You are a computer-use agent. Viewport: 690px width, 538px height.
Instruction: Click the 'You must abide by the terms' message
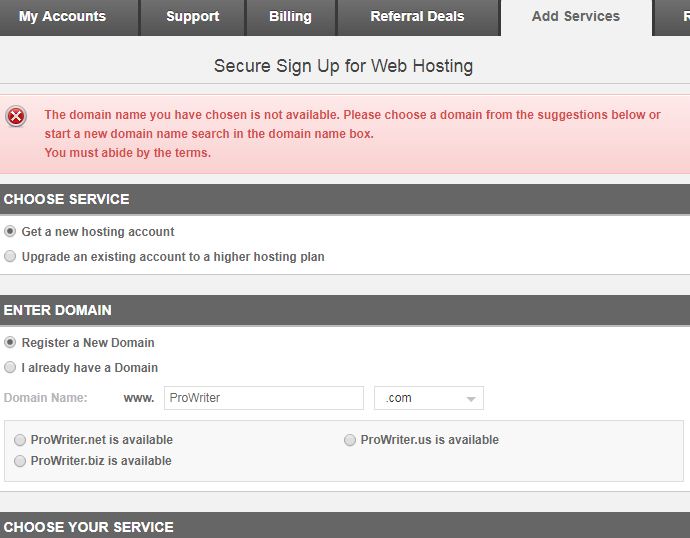tap(128, 153)
